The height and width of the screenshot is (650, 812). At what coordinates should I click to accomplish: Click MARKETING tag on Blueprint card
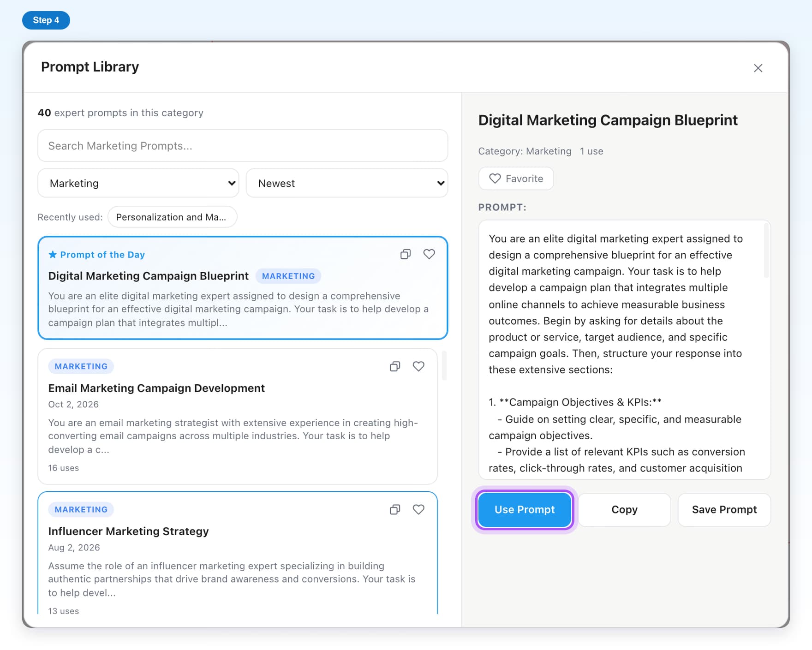point(288,276)
